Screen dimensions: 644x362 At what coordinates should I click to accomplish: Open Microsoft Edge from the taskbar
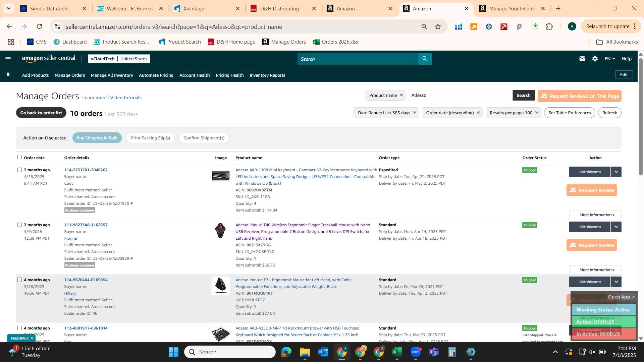pos(286,352)
